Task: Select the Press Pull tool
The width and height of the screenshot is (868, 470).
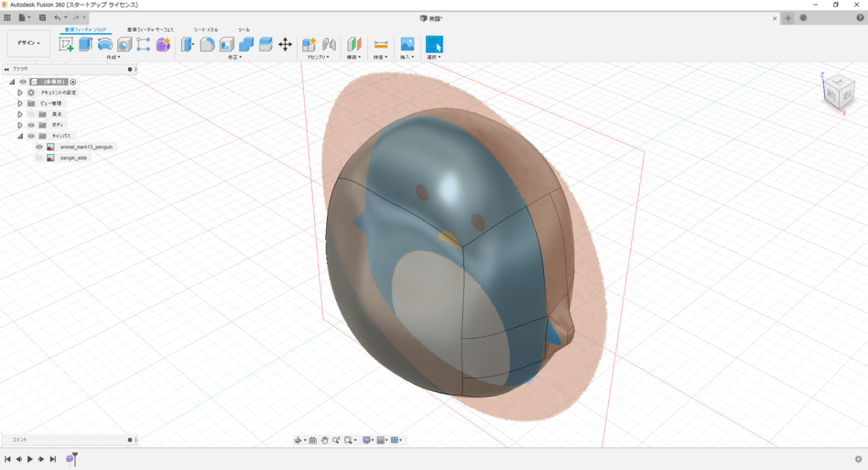Action: click(x=188, y=45)
